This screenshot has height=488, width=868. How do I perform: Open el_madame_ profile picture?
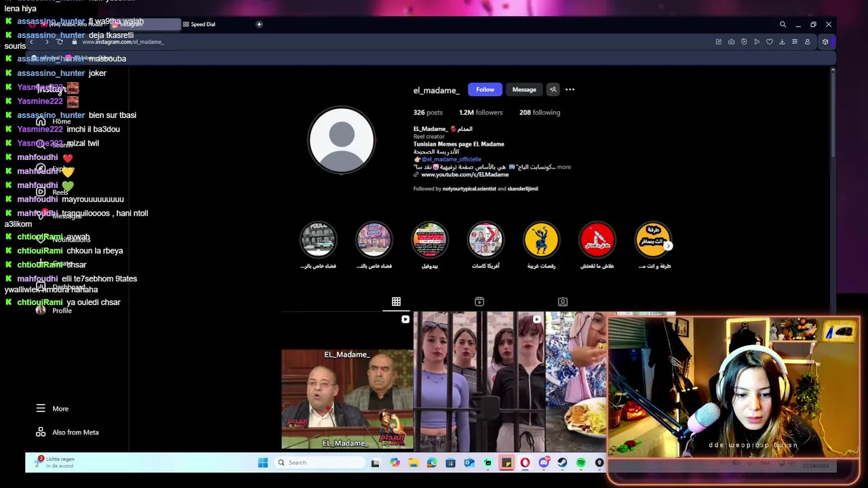click(341, 140)
